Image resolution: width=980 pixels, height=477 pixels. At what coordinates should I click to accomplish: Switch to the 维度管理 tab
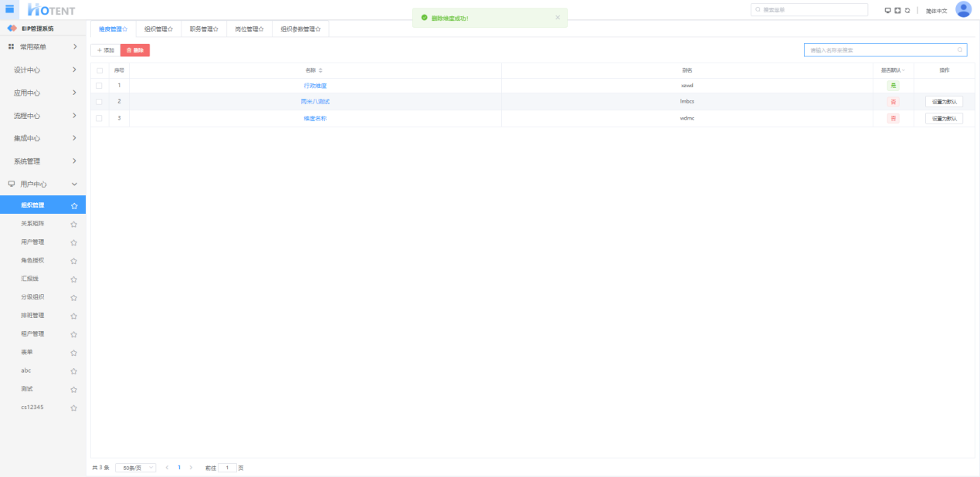point(114,29)
